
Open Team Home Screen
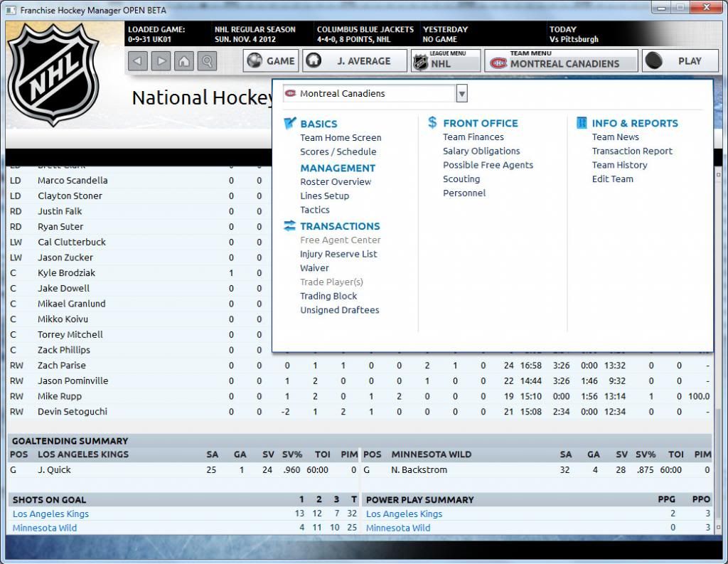coord(341,137)
